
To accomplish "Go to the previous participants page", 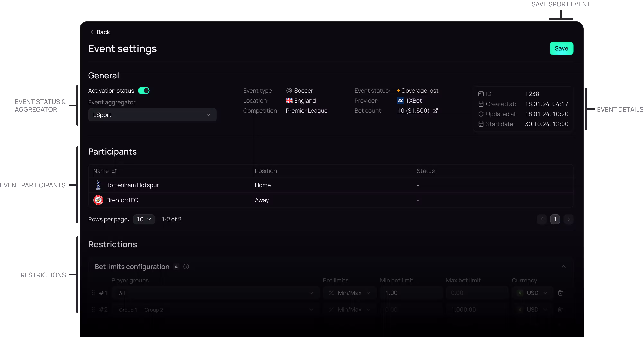I will click(x=542, y=219).
